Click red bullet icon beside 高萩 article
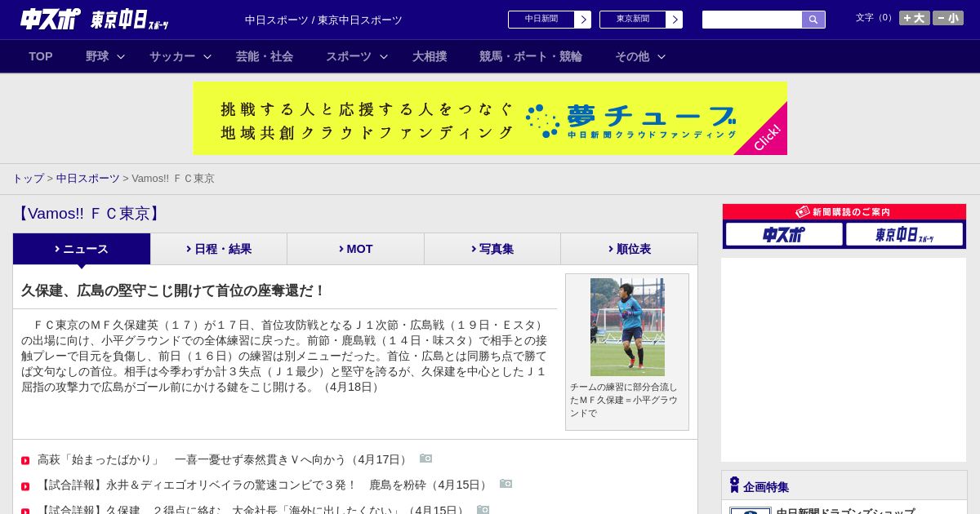This screenshot has height=514, width=980. (x=25, y=461)
